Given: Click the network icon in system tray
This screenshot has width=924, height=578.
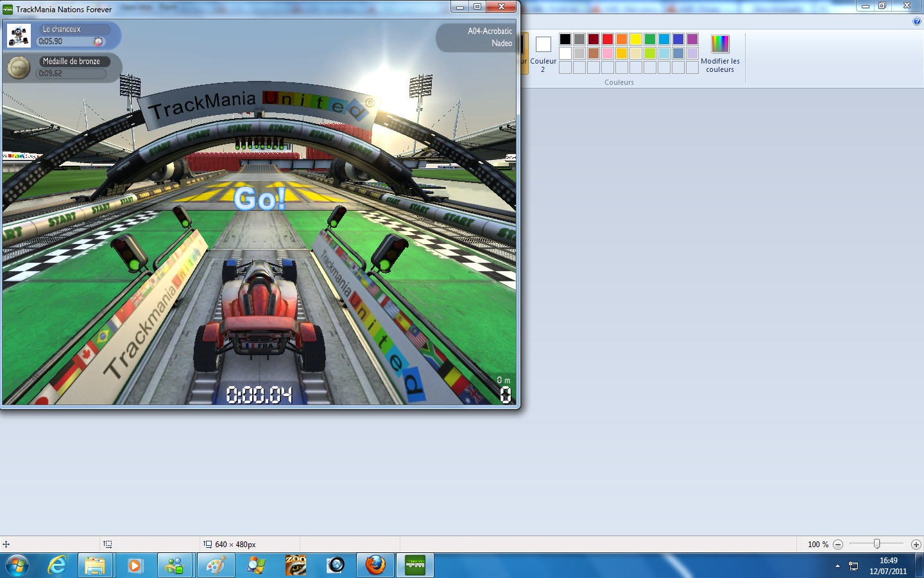Looking at the screenshot, I should [853, 566].
